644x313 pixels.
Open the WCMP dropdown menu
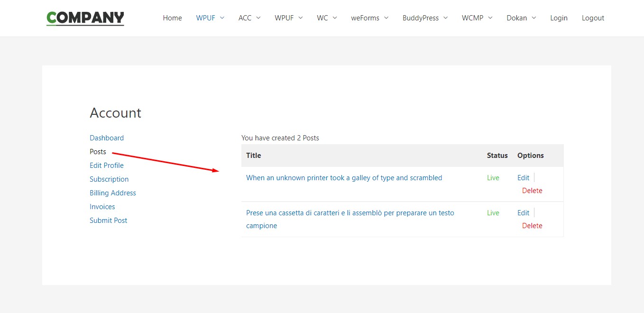click(477, 18)
